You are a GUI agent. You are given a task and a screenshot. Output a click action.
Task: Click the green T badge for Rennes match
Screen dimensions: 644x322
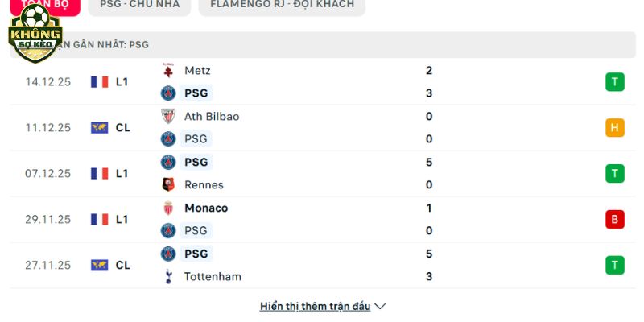coord(615,173)
